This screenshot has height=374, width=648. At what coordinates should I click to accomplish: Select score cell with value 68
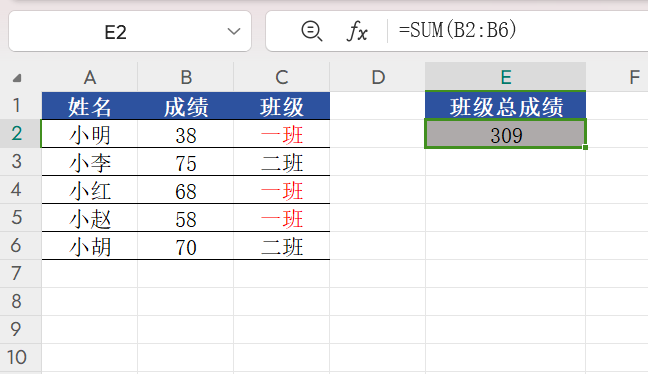tap(186, 190)
